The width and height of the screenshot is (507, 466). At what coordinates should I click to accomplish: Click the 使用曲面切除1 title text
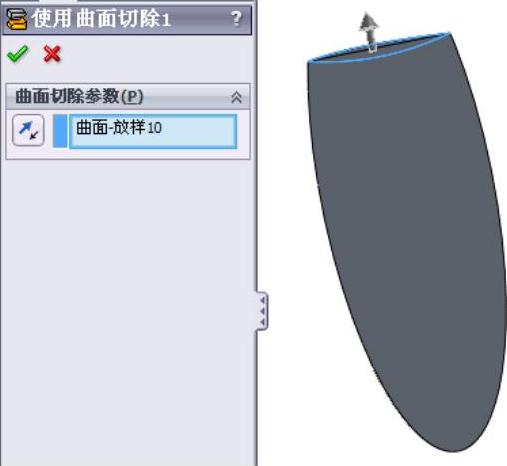[101, 19]
